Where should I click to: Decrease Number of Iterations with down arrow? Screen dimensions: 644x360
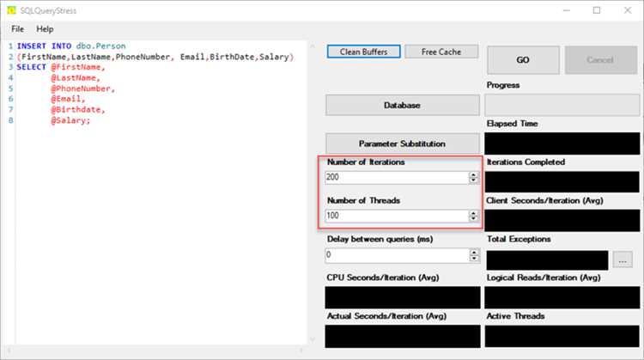click(x=473, y=180)
